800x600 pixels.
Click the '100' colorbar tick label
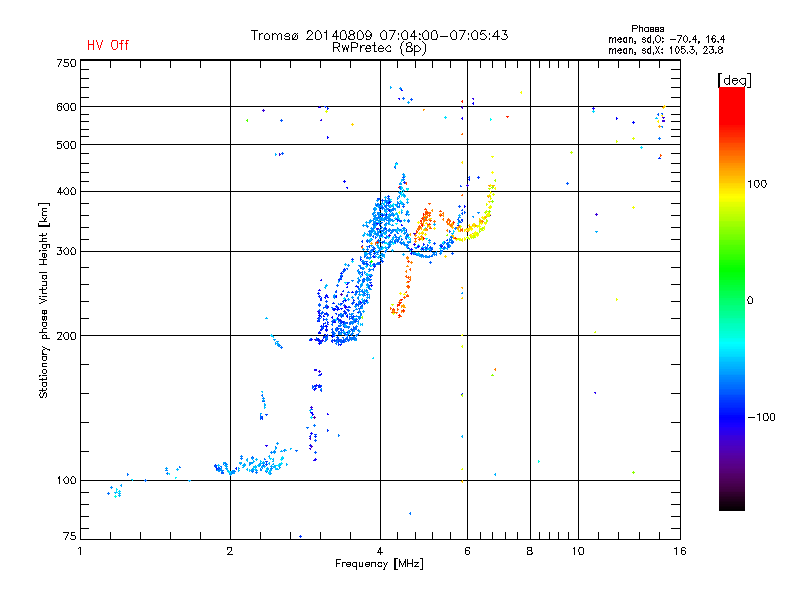point(757,184)
